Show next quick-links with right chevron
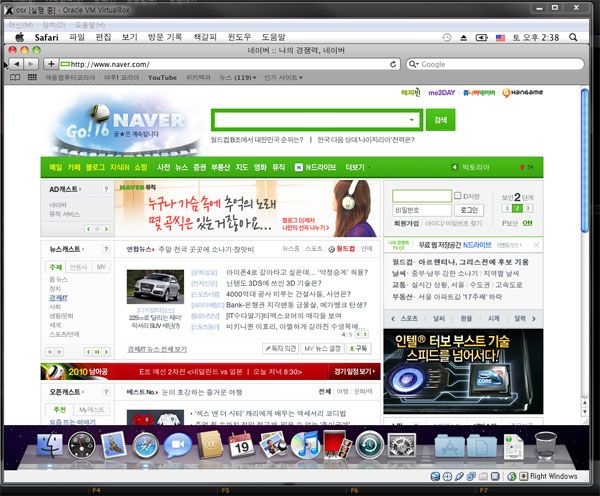The image size is (600, 496). [534, 318]
